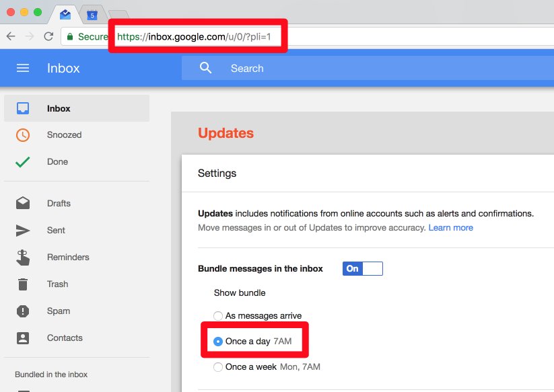554x392 pixels.
Task: Click the green Secure padlock icon
Action: (70, 36)
